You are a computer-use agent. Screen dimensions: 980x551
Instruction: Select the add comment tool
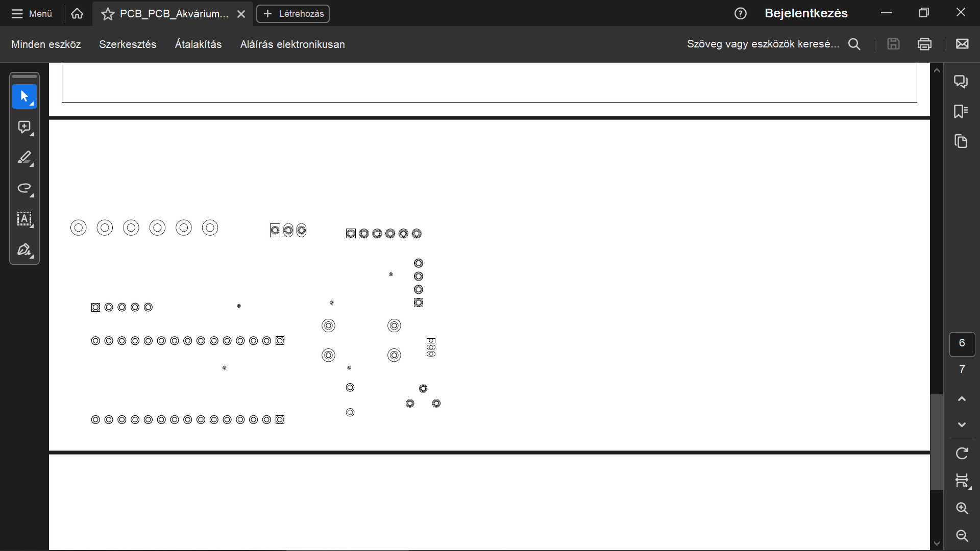pyautogui.click(x=24, y=127)
